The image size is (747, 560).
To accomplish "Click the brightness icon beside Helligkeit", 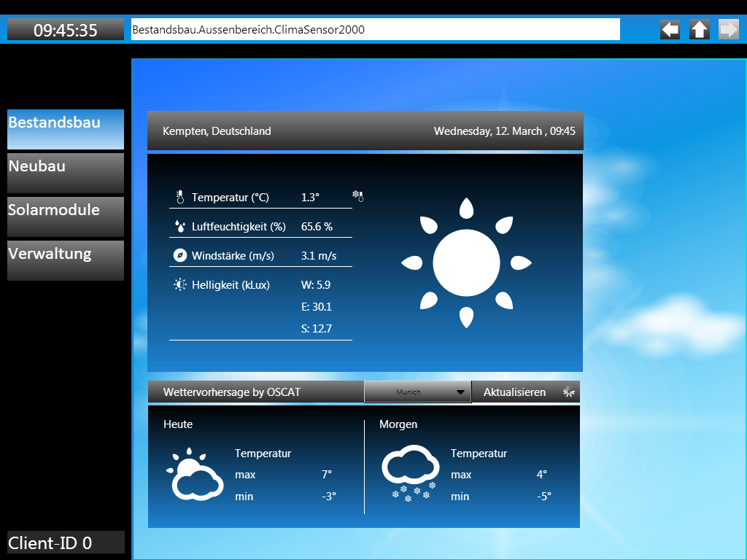I will [180, 285].
